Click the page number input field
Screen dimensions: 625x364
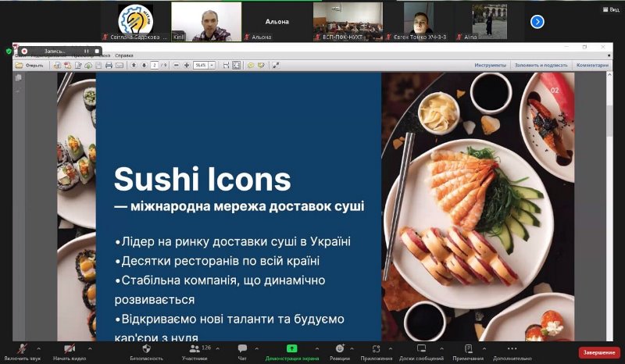point(155,66)
